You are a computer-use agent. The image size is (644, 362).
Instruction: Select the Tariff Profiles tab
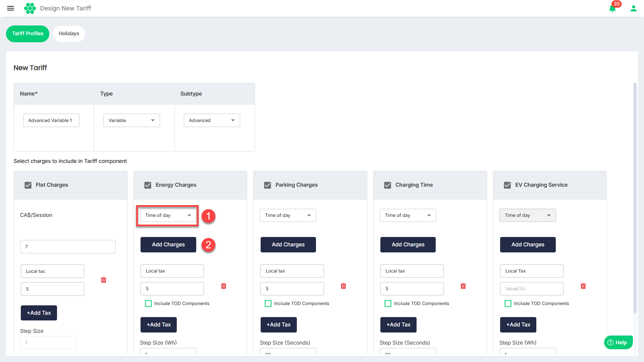pos(28,34)
